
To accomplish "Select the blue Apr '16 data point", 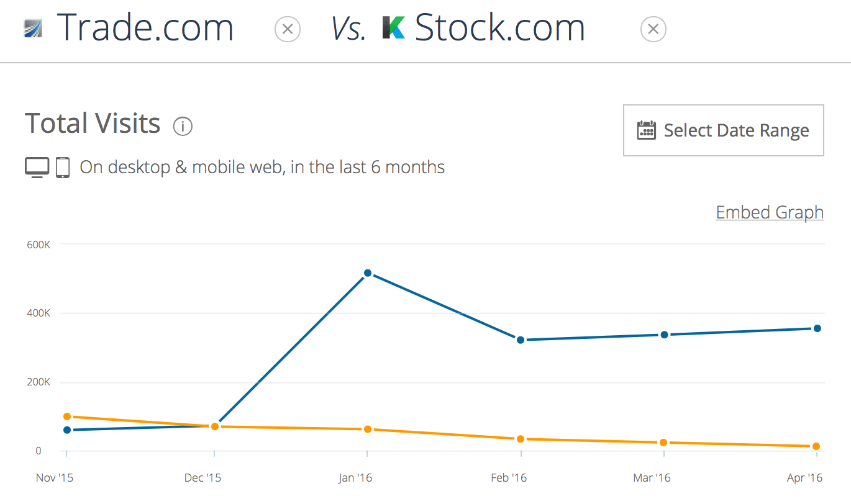I will click(817, 328).
